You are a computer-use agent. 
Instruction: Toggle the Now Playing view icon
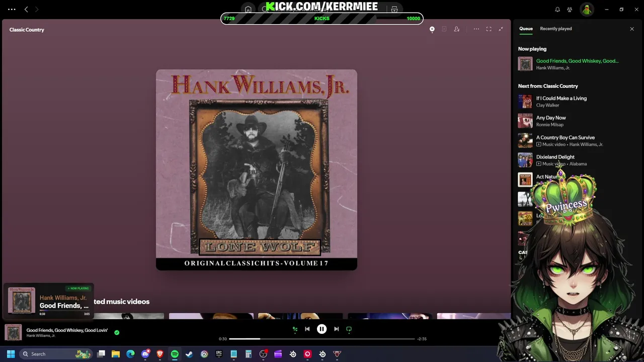coord(432,29)
